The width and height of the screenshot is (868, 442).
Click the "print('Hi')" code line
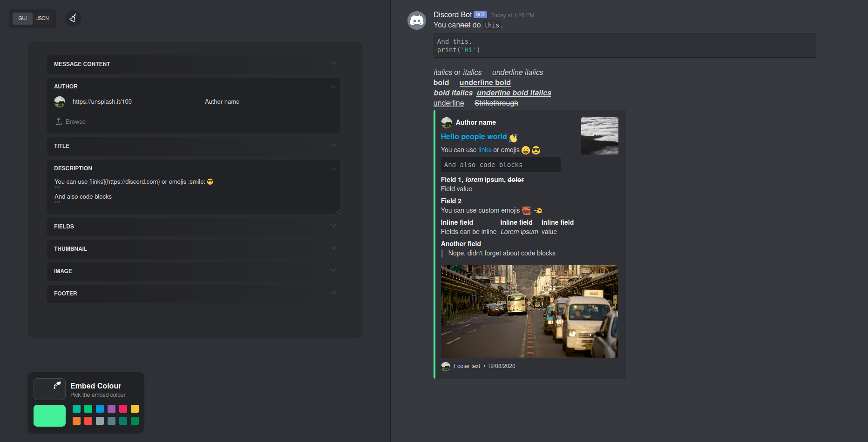(459, 50)
